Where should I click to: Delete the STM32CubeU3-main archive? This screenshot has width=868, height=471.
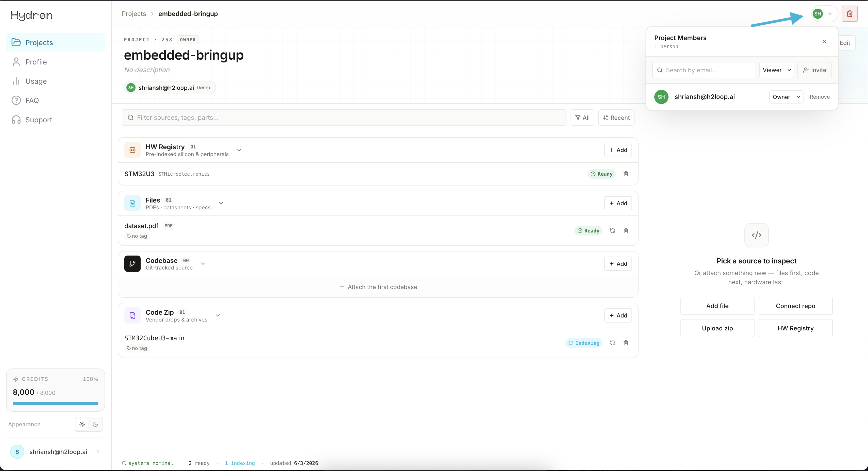626,343
